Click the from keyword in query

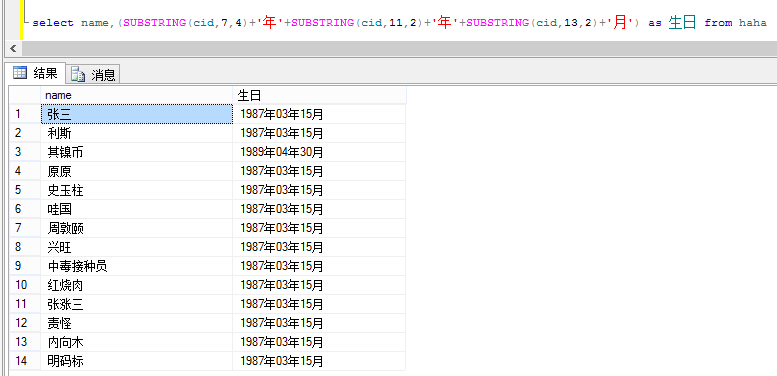coord(718,23)
